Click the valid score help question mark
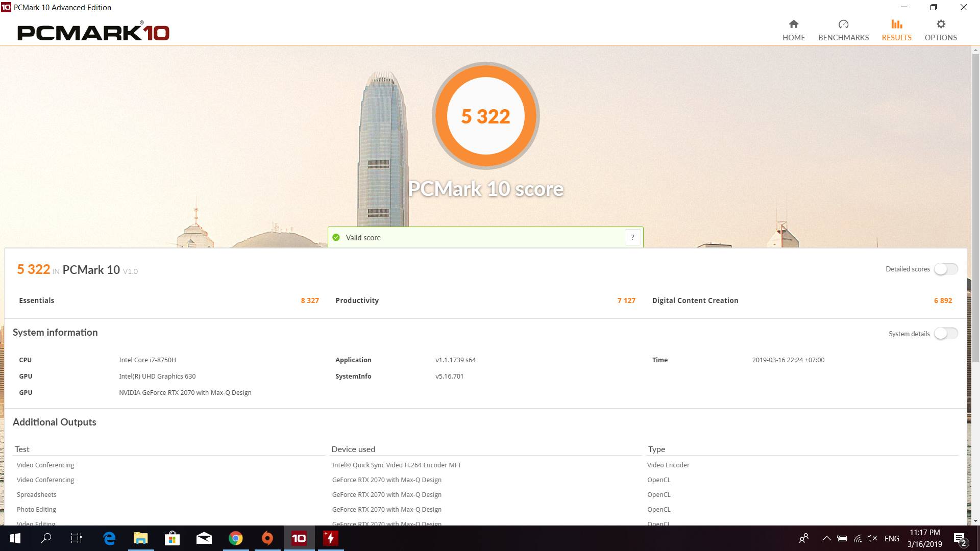Screen dimensions: 980x551 632,237
